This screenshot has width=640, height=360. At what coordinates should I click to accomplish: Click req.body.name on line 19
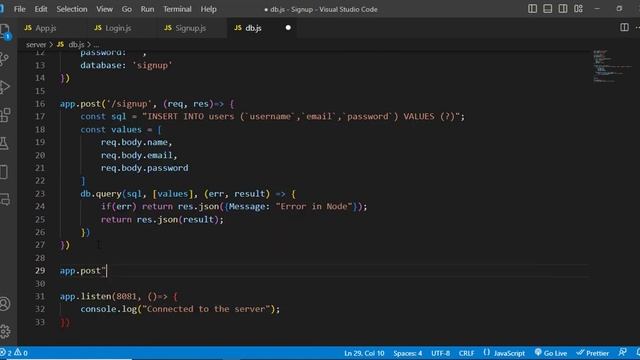(x=134, y=142)
